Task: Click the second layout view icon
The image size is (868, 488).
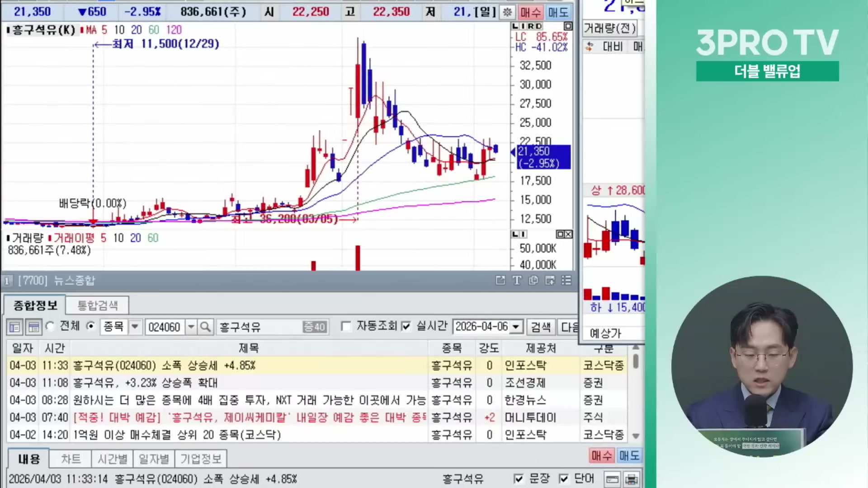Action: tap(33, 327)
